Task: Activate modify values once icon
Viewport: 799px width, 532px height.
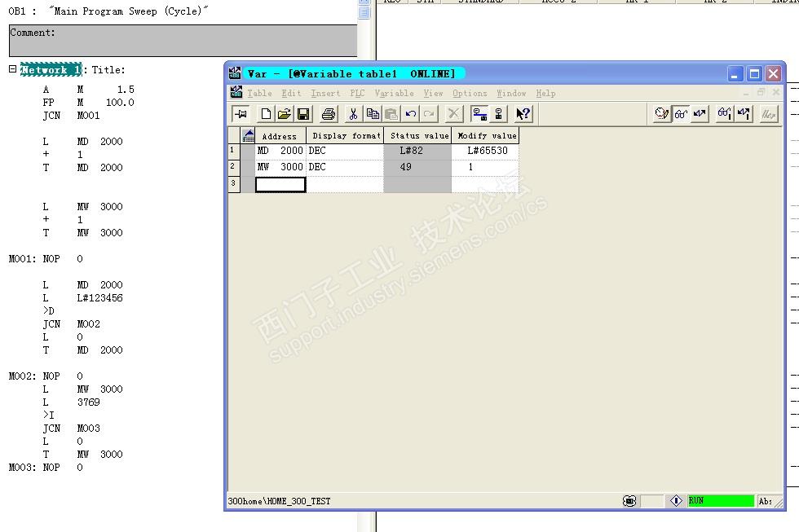Action: pyautogui.click(x=744, y=113)
